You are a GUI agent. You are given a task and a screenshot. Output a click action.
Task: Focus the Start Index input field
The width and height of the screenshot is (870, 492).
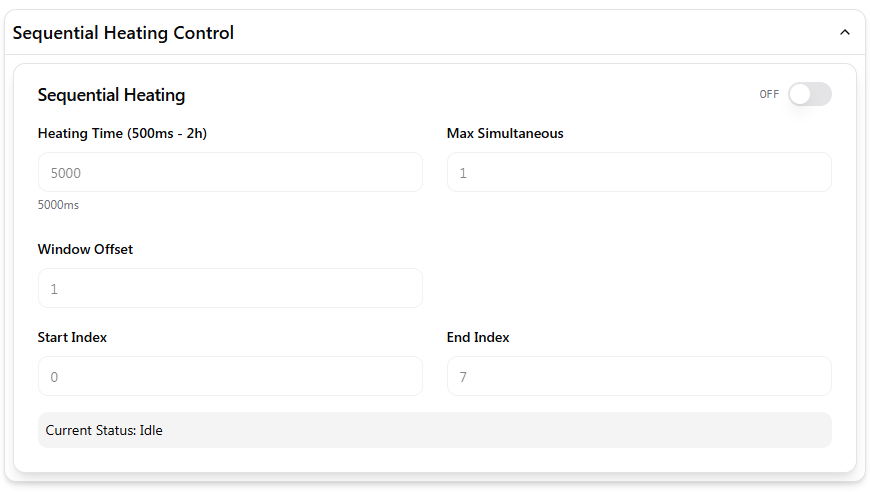(230, 376)
